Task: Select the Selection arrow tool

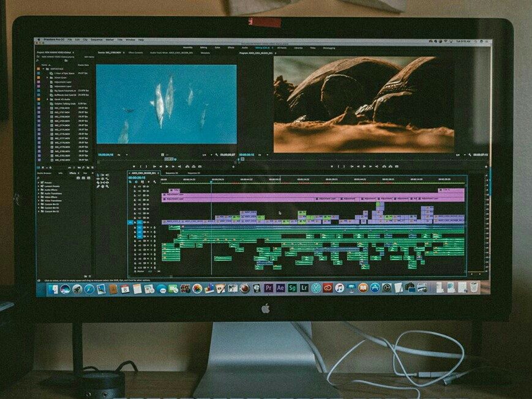Action: coord(98,175)
